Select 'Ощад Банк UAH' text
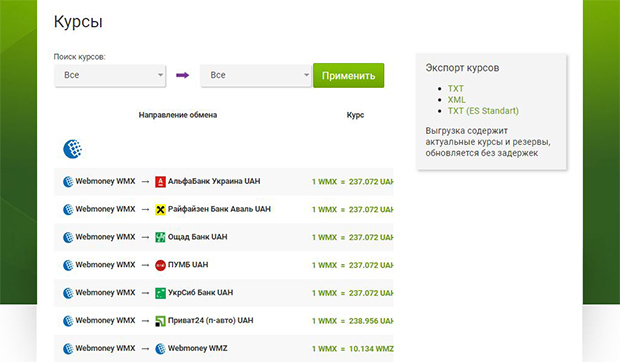 pyautogui.click(x=197, y=237)
